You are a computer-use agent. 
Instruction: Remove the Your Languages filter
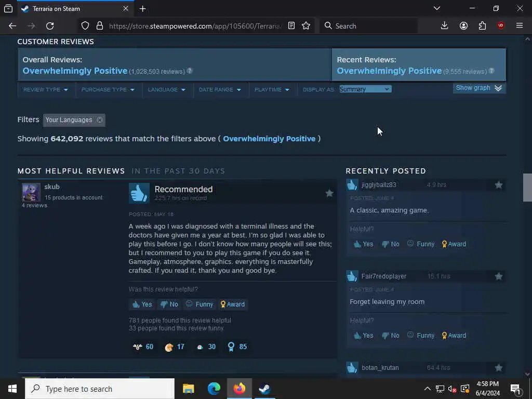pyautogui.click(x=99, y=120)
